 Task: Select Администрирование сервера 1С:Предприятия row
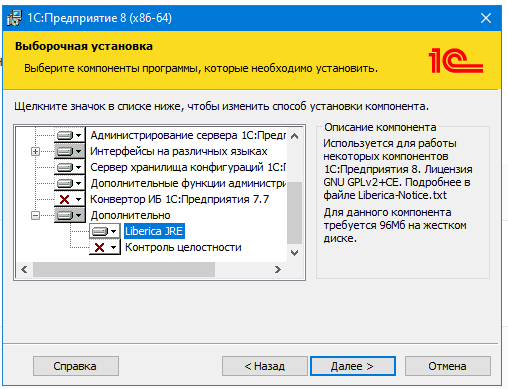(x=188, y=136)
